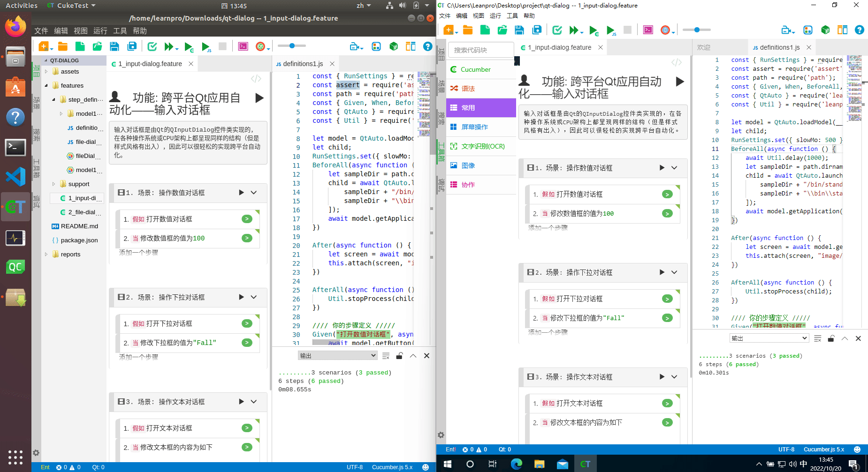Adjust run speed slider in Ubuntu toolbar
Image resolution: width=868 pixels, height=472 pixels.
[292, 46]
